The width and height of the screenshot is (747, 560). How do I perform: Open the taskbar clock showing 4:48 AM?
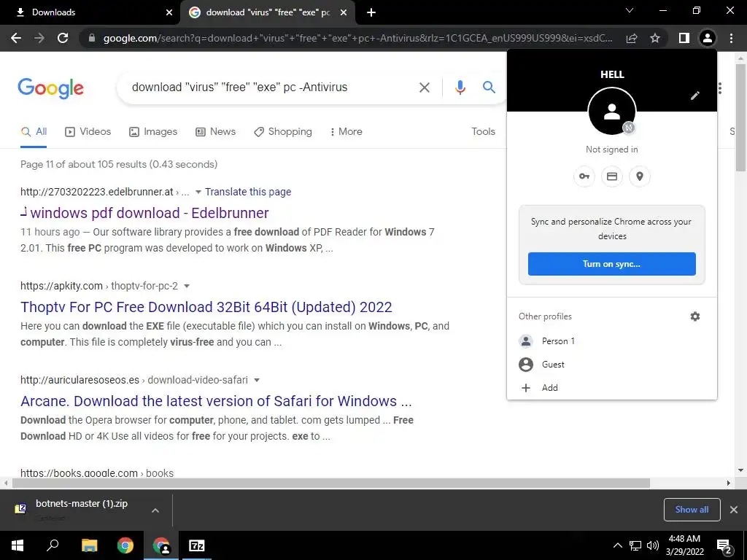pos(684,545)
